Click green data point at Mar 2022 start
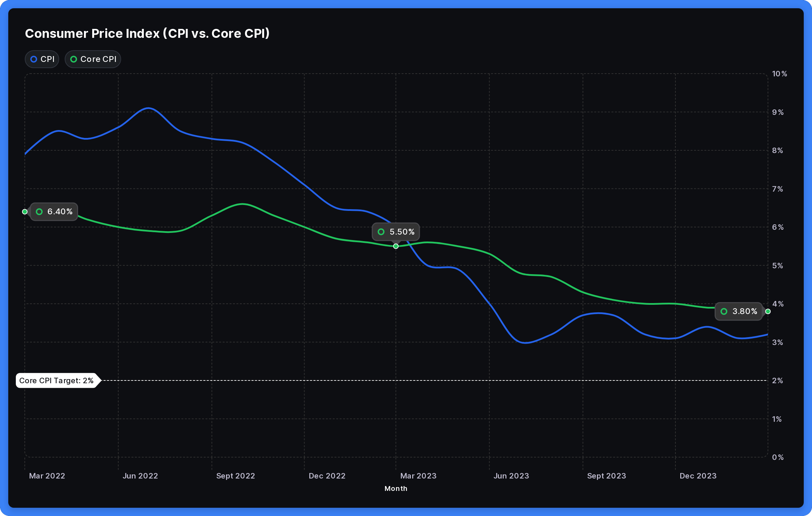 pyautogui.click(x=25, y=212)
